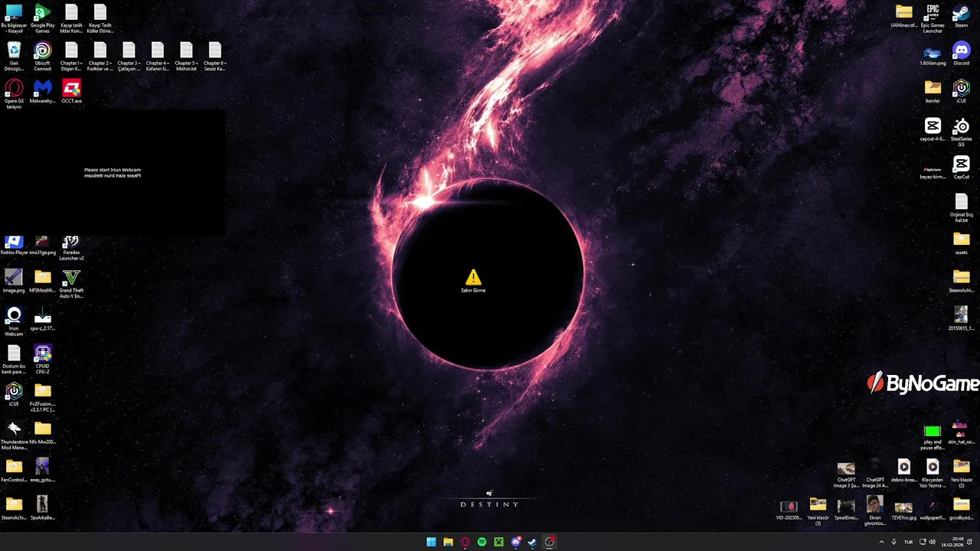Open the volume control in system tray

coord(932,542)
